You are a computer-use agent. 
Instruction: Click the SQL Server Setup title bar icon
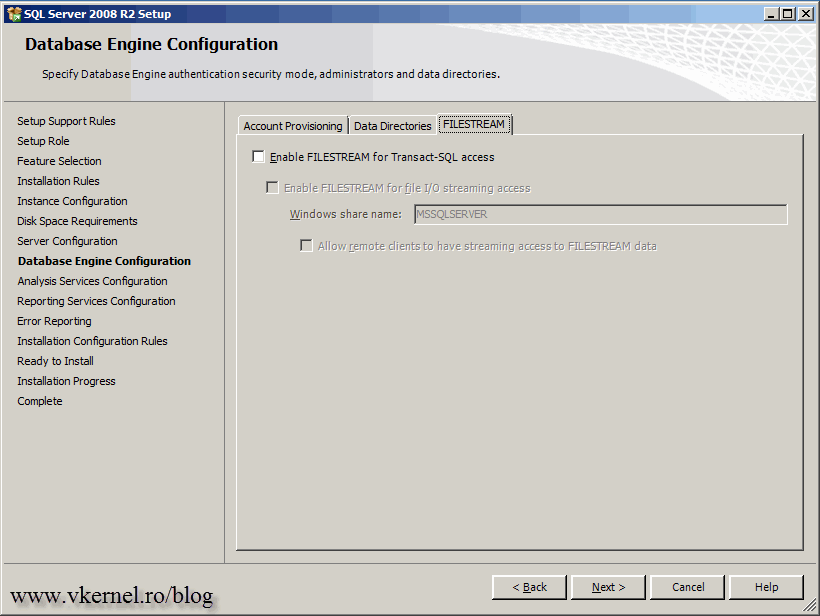coord(14,14)
